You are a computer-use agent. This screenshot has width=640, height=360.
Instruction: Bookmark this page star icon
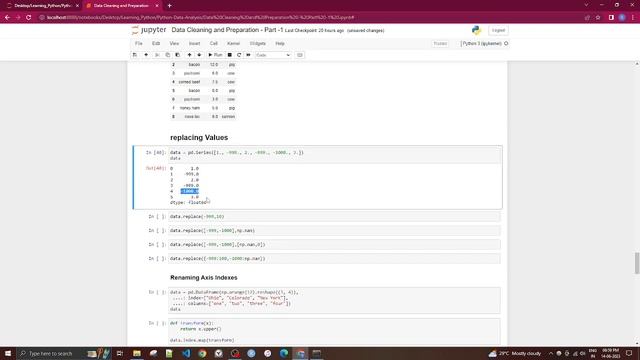[598, 18]
